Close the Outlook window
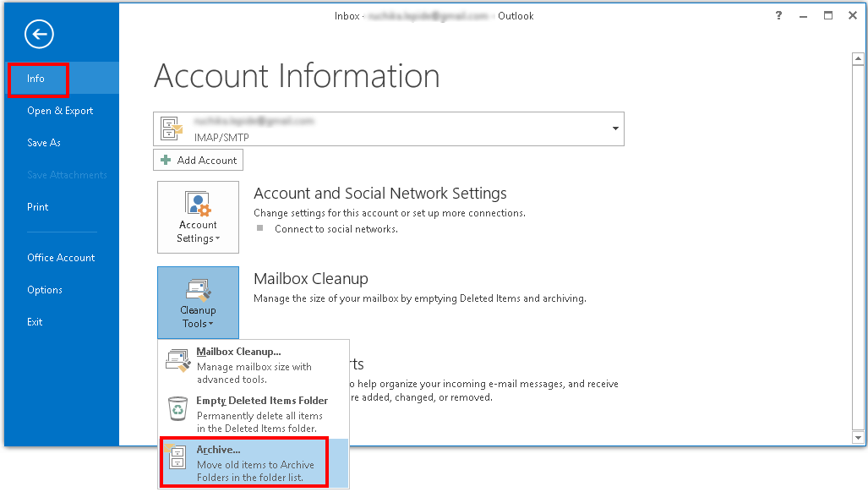The image size is (868, 492). click(x=853, y=15)
